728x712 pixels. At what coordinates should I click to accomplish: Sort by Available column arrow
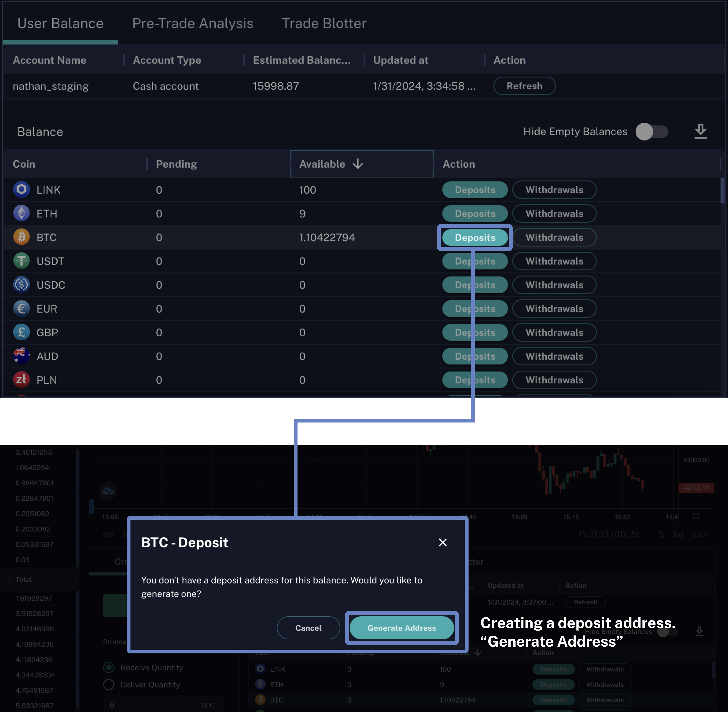point(358,164)
